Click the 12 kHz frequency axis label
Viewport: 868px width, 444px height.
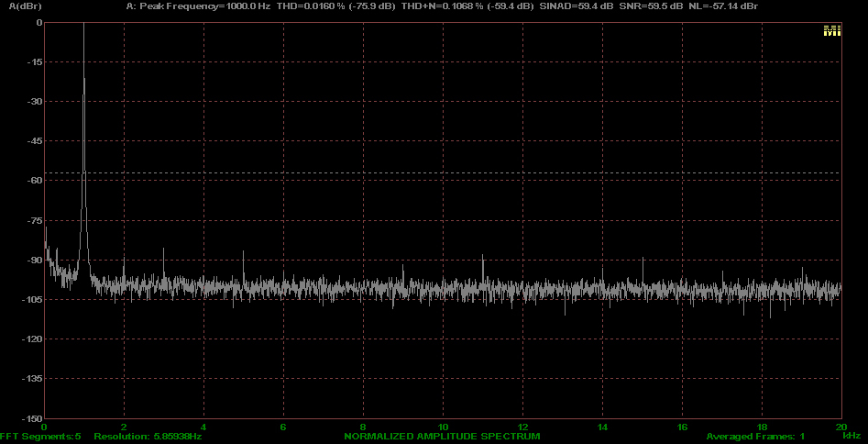pyautogui.click(x=522, y=427)
